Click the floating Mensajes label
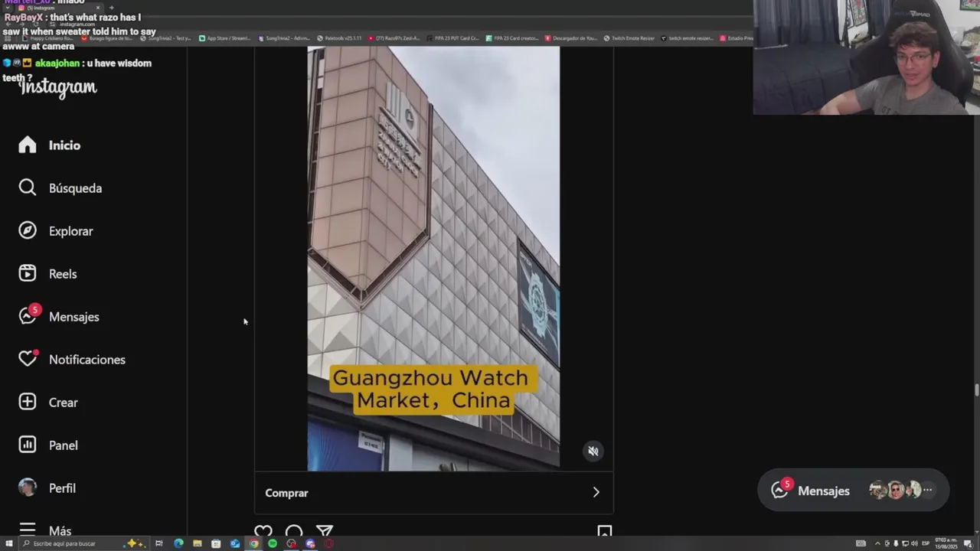 pyautogui.click(x=824, y=491)
